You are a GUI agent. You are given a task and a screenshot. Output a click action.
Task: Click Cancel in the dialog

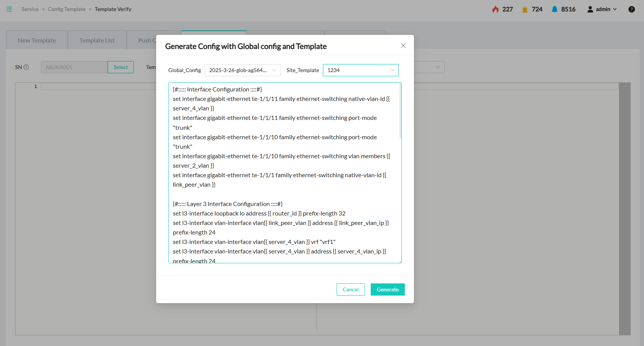click(350, 289)
